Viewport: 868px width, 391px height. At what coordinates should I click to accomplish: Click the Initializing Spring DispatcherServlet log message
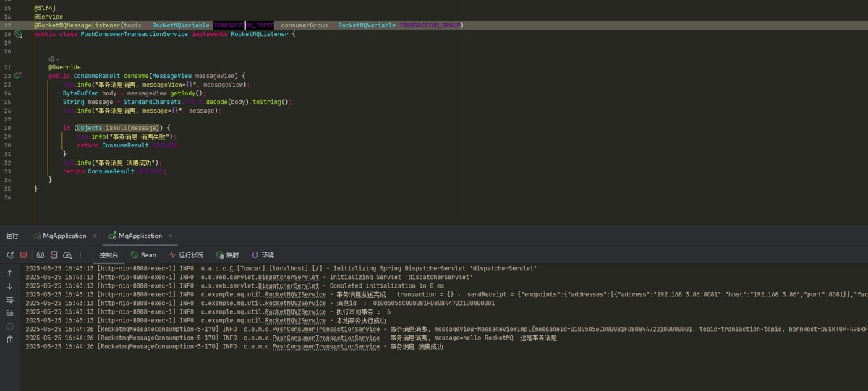(x=434, y=268)
